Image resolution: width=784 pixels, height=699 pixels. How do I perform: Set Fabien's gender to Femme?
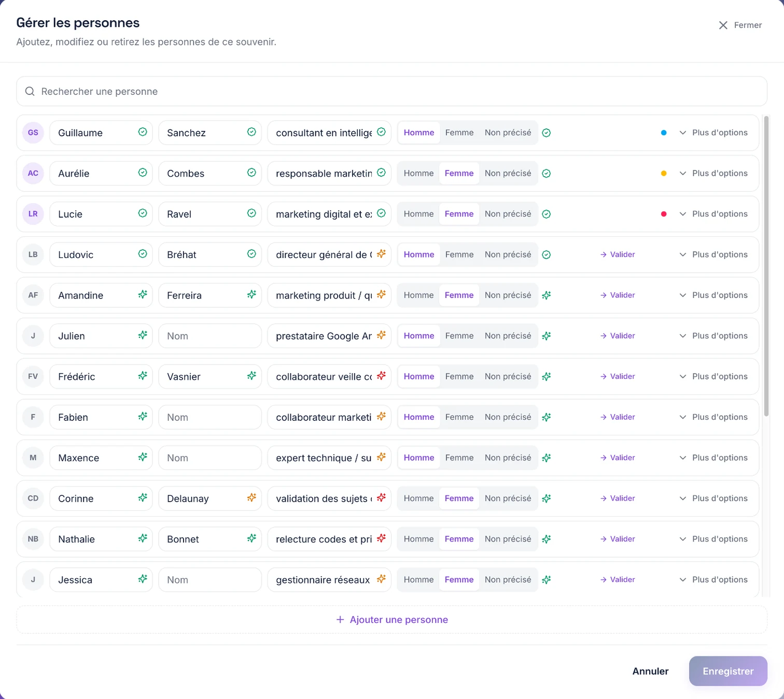pos(459,417)
